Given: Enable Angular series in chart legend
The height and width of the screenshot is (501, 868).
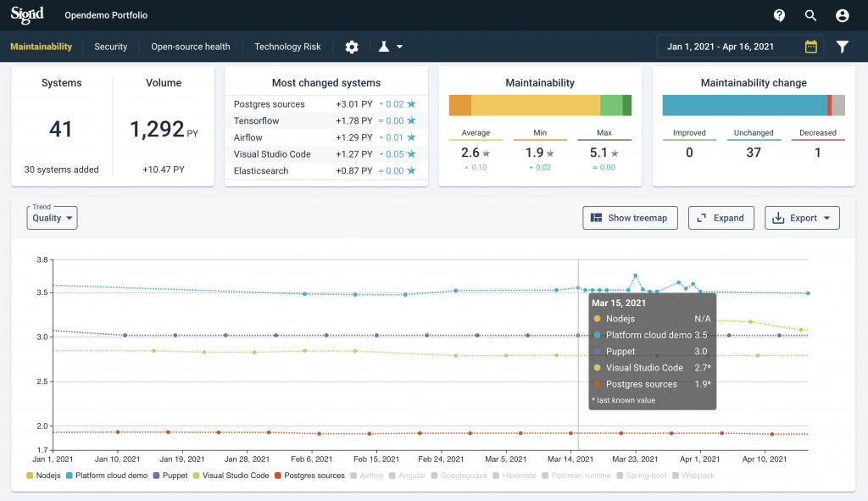Looking at the screenshot, I should [x=407, y=476].
